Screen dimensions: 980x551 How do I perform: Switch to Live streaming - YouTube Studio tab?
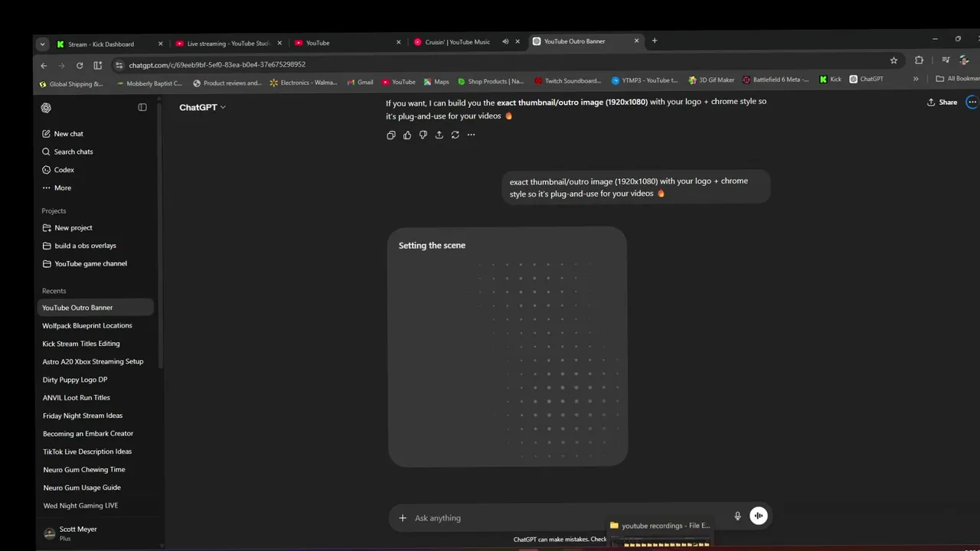pyautogui.click(x=227, y=44)
